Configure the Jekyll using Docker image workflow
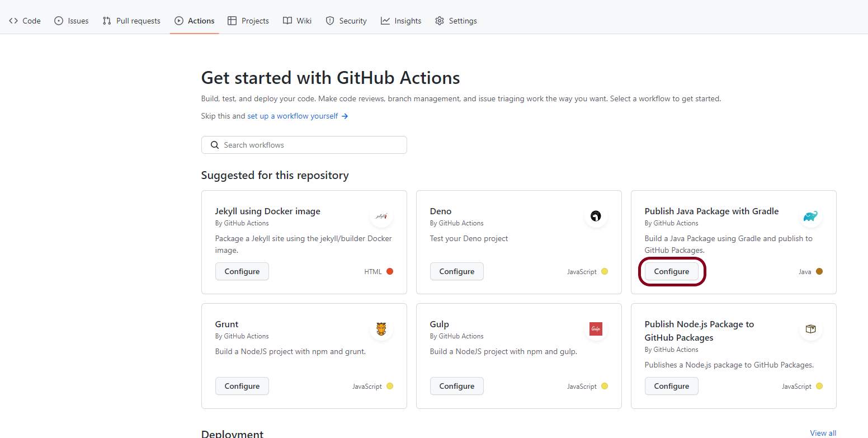Image resolution: width=868 pixels, height=438 pixels. [x=242, y=271]
